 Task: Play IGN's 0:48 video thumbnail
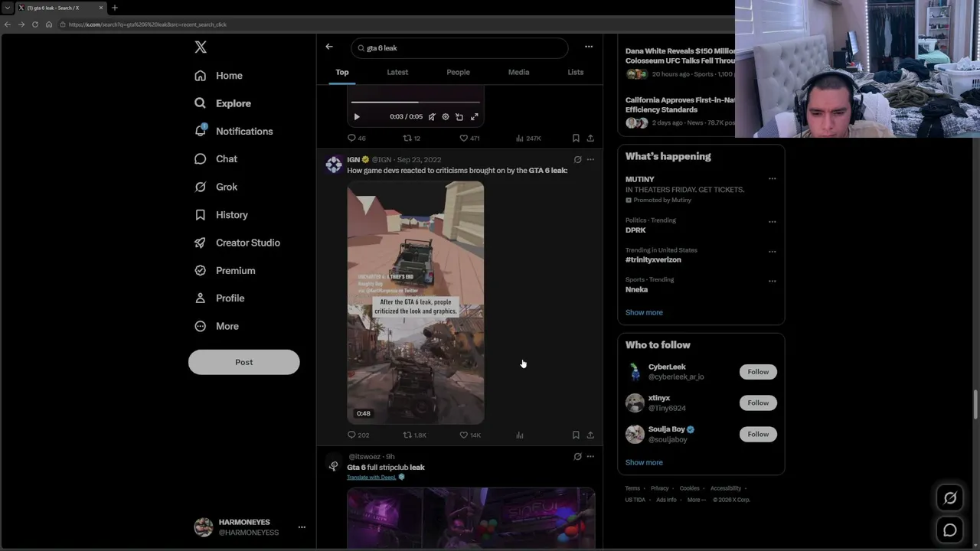tap(416, 302)
